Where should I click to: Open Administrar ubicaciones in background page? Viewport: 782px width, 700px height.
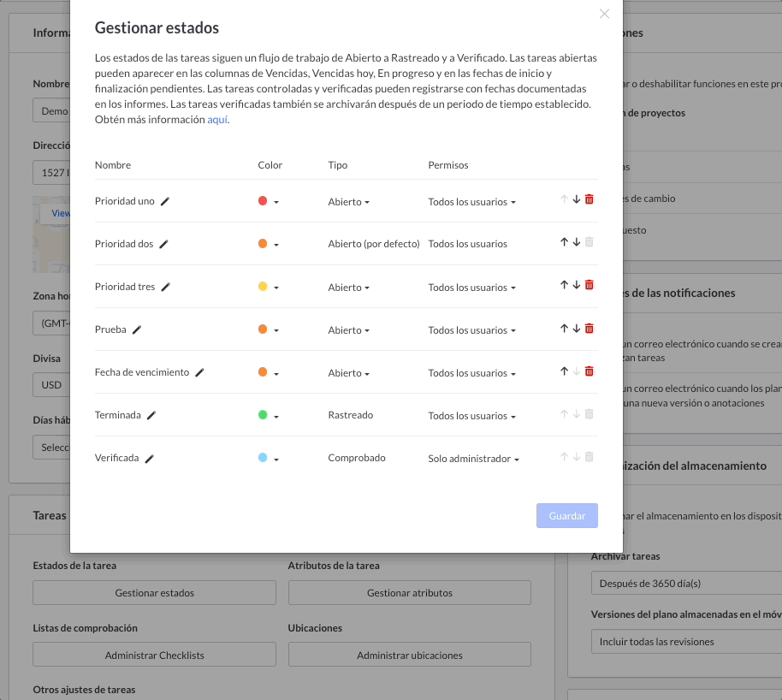click(x=410, y=655)
